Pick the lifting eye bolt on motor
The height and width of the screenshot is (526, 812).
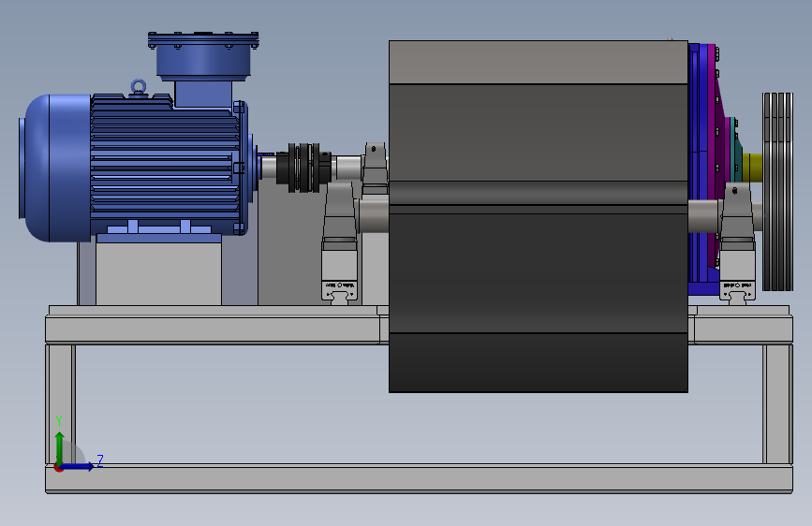tap(139, 87)
